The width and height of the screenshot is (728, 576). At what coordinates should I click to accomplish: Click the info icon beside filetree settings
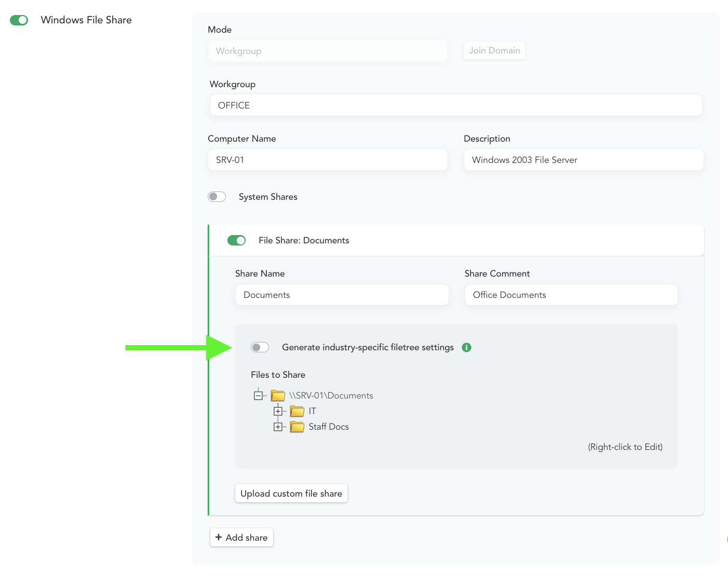click(466, 347)
